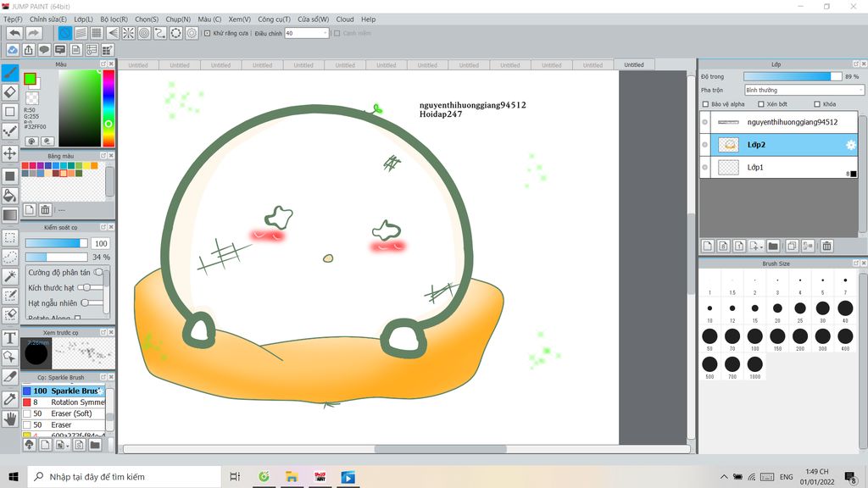The image size is (868, 488).
Task: Click the Undo arrow button
Action: click(x=15, y=33)
